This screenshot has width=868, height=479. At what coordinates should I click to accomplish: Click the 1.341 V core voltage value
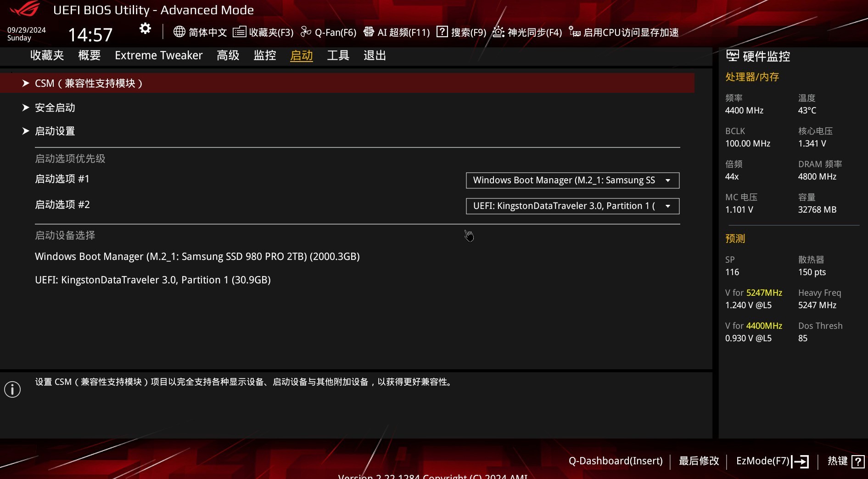(812, 143)
